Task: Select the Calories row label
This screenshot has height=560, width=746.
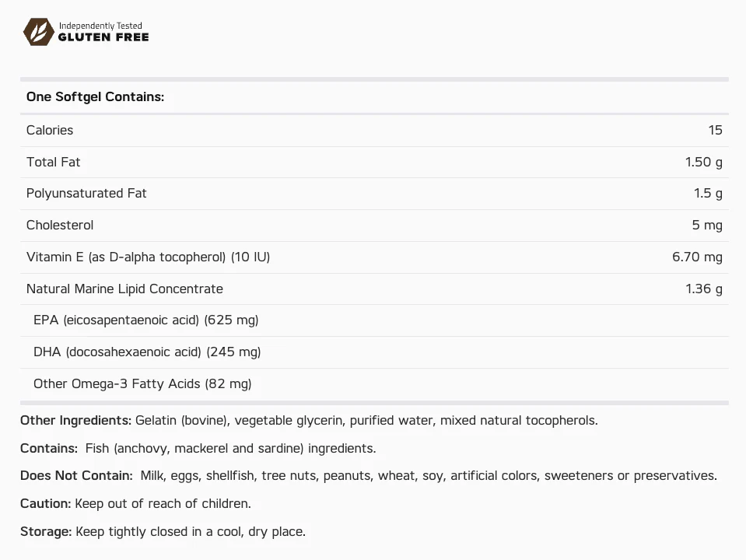Action: pyautogui.click(x=50, y=130)
